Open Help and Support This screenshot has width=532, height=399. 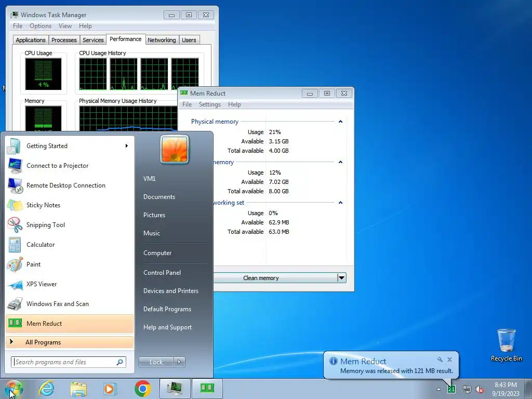pyautogui.click(x=167, y=327)
